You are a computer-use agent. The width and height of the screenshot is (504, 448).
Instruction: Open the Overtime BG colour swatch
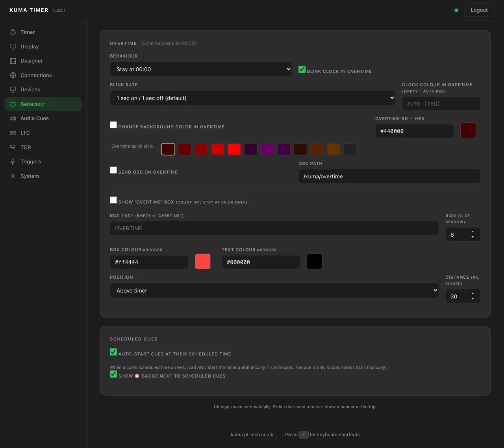(468, 131)
